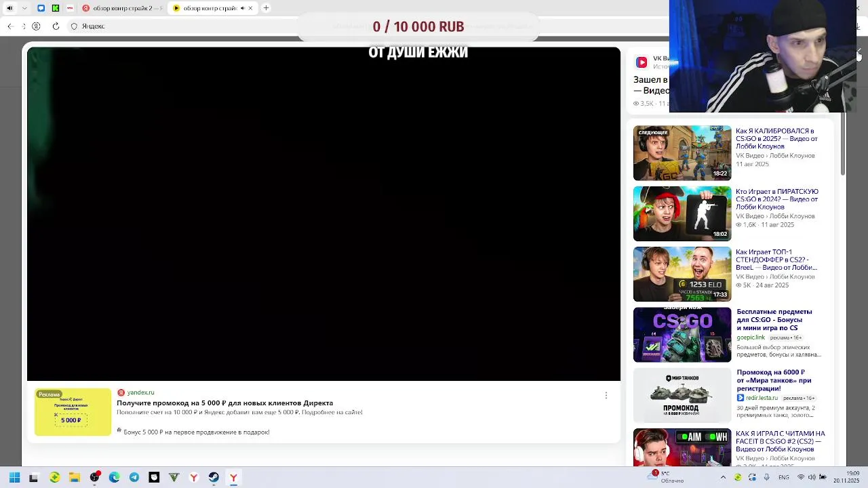The width and height of the screenshot is (868, 488).
Task: Expand the tab list dropdown arrow
Action: click(24, 8)
